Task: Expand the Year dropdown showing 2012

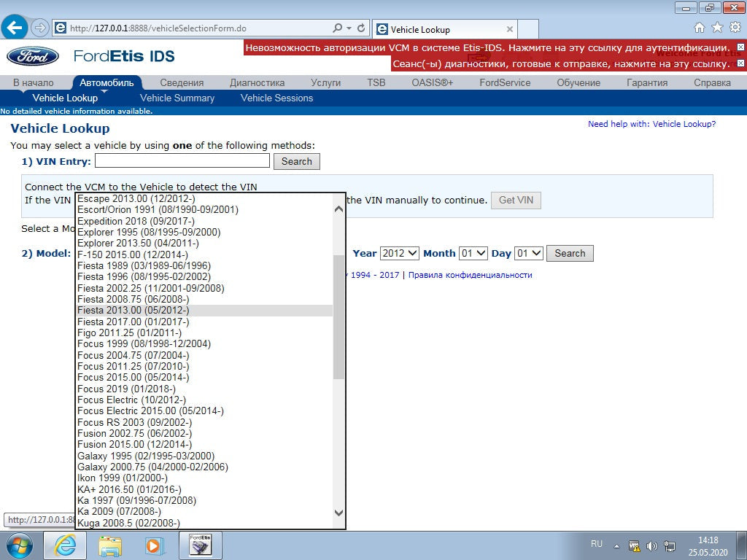Action: point(400,253)
